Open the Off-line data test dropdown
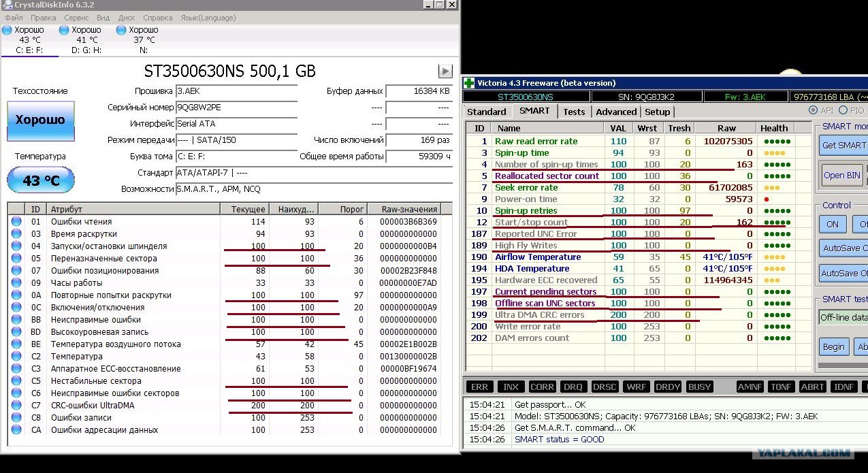The image size is (868, 473). click(x=843, y=317)
